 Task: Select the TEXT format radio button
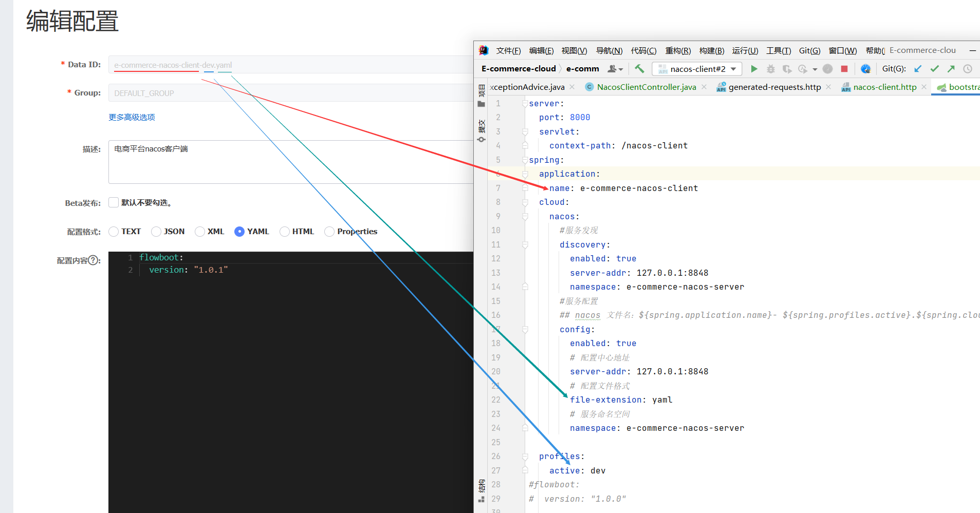(114, 232)
